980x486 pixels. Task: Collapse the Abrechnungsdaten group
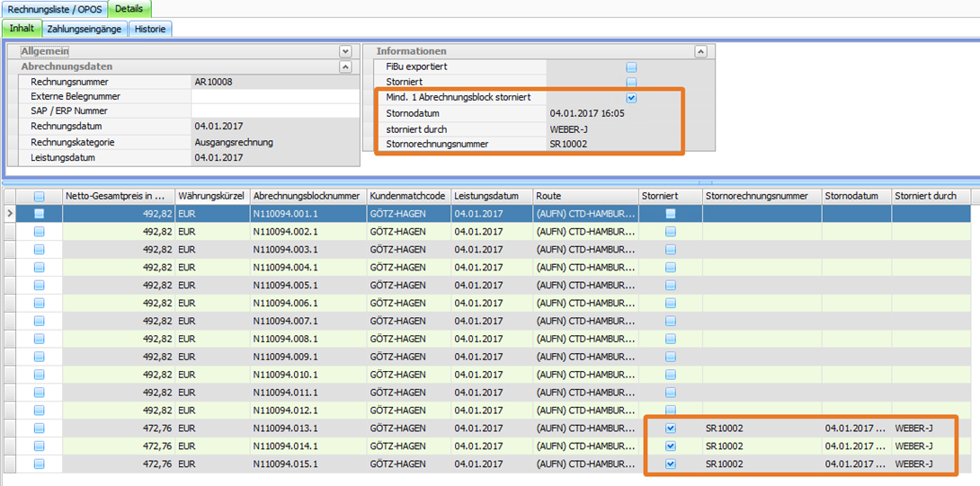click(345, 67)
